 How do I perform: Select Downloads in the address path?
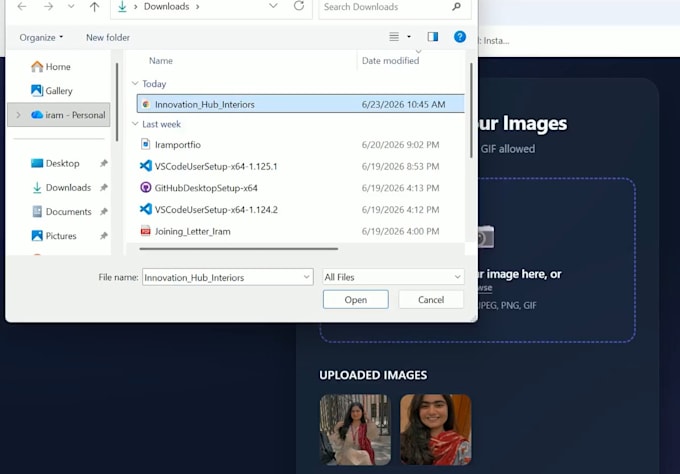pos(167,7)
